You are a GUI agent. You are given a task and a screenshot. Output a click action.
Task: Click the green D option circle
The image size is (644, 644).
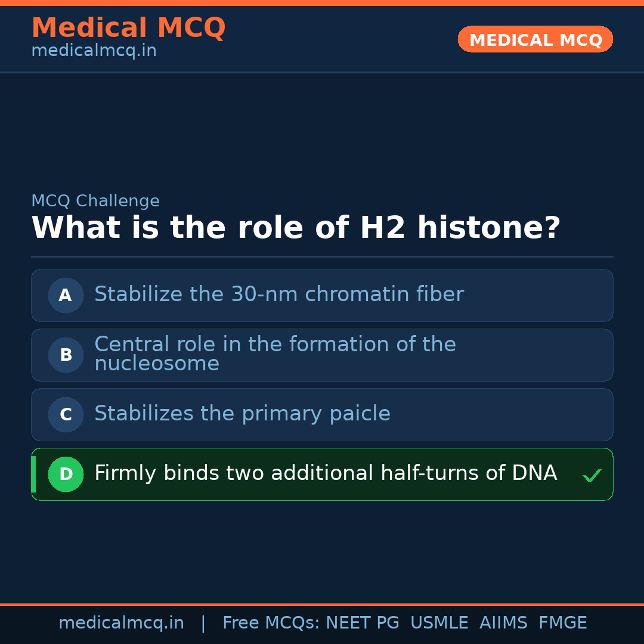click(x=66, y=474)
